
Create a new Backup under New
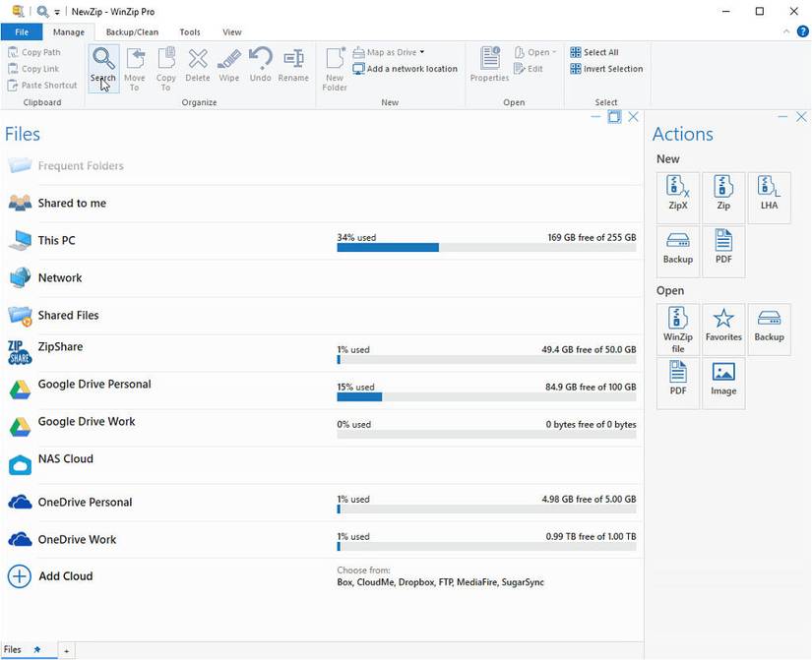coord(678,252)
